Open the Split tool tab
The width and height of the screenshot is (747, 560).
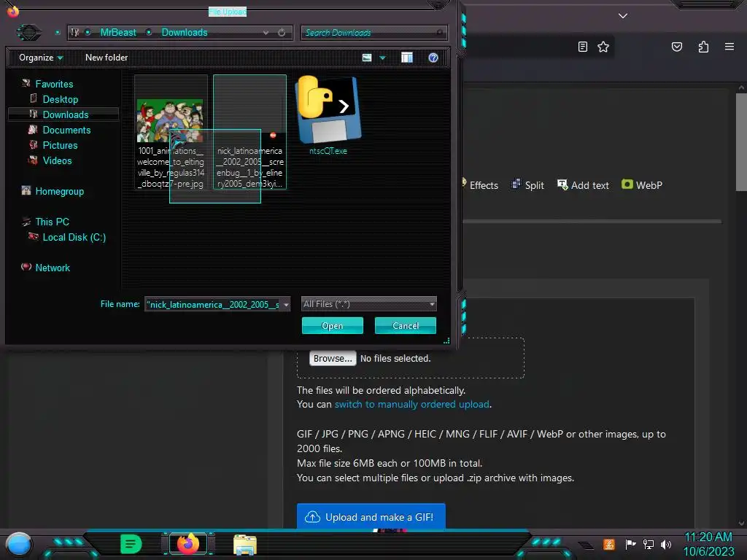click(527, 185)
